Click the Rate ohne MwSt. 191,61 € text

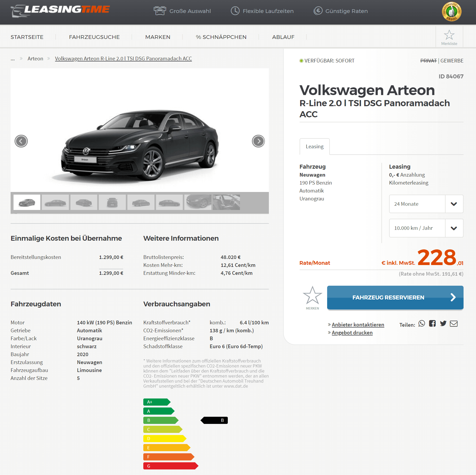point(431,274)
